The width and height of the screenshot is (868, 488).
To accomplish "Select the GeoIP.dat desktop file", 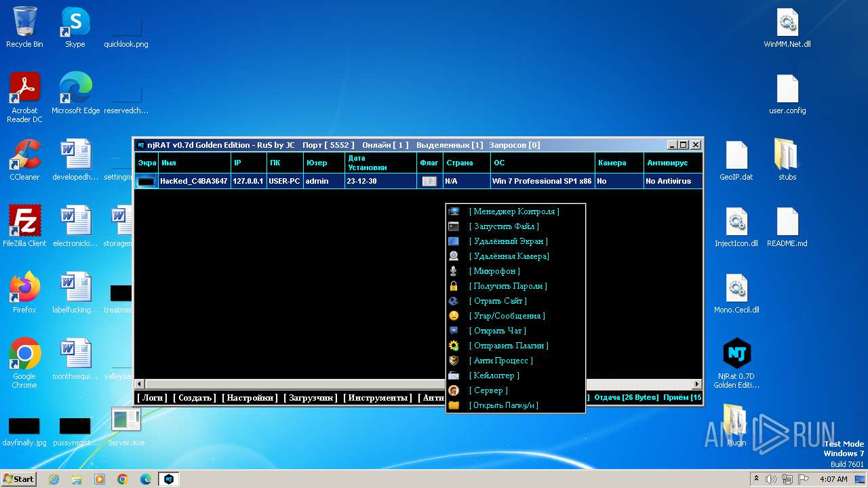I will pyautogui.click(x=736, y=161).
